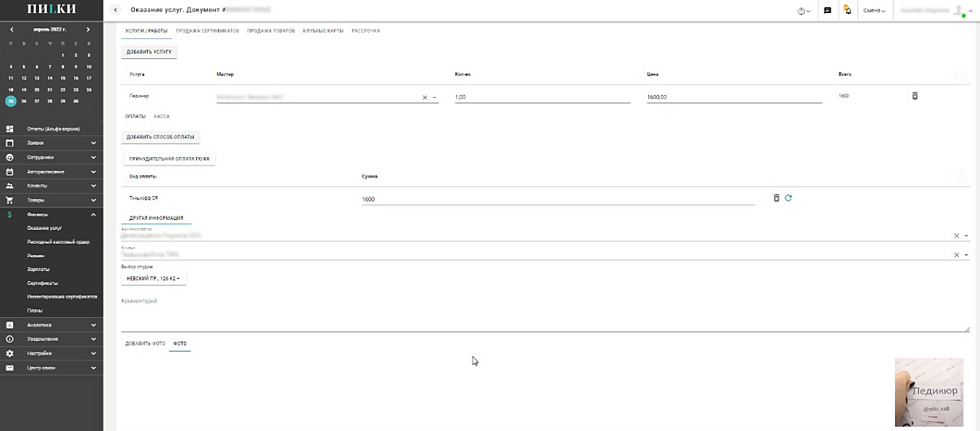
Task: Switch to Касса tab
Action: (x=161, y=116)
